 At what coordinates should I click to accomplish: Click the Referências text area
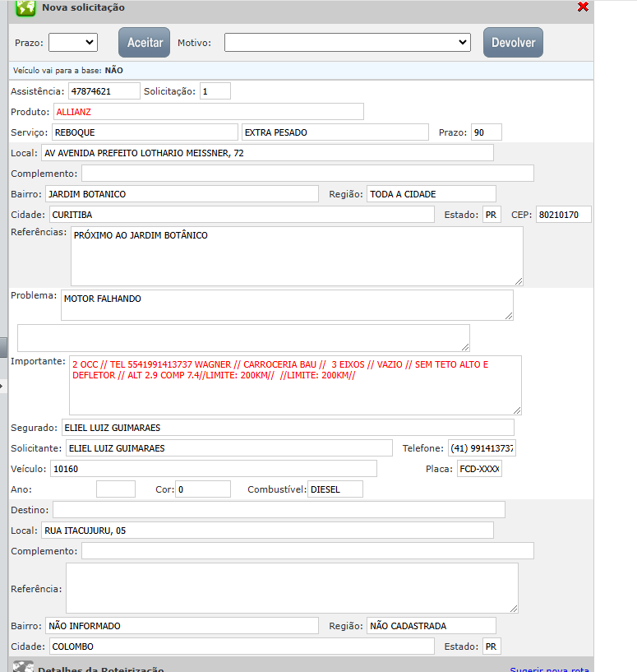[297, 257]
